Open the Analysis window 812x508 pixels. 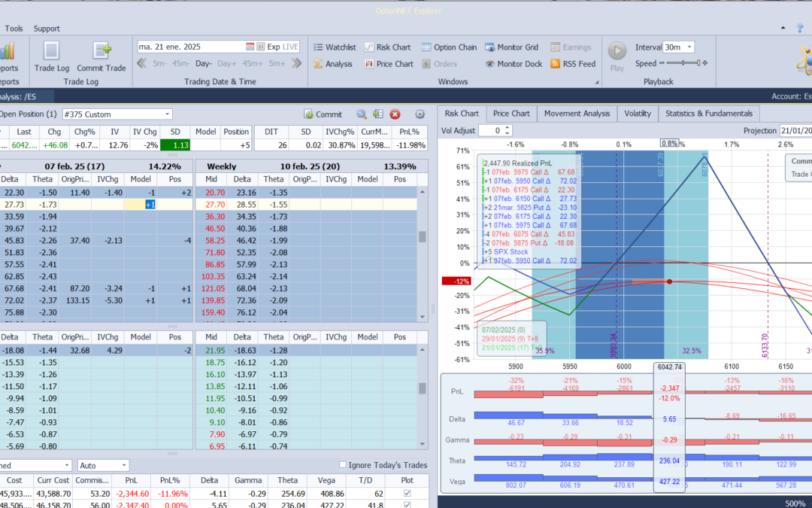[x=333, y=64]
